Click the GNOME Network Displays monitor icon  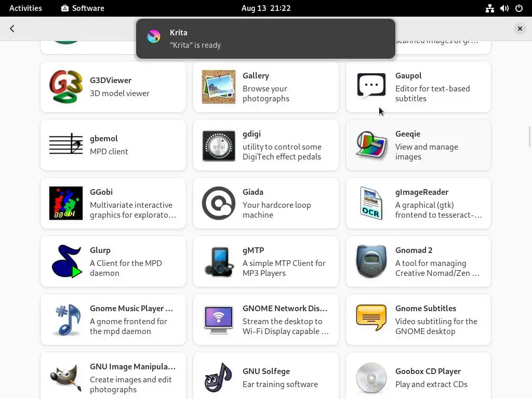pos(219,320)
